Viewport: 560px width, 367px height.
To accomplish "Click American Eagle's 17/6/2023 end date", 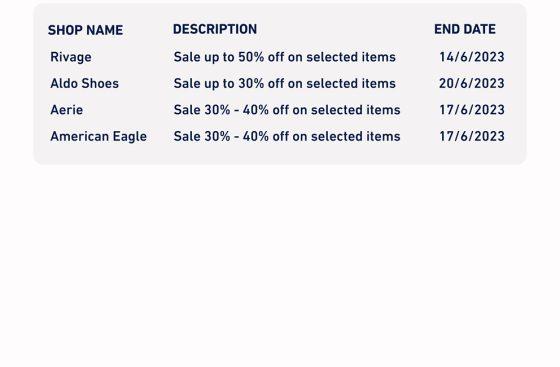I will click(x=472, y=136).
